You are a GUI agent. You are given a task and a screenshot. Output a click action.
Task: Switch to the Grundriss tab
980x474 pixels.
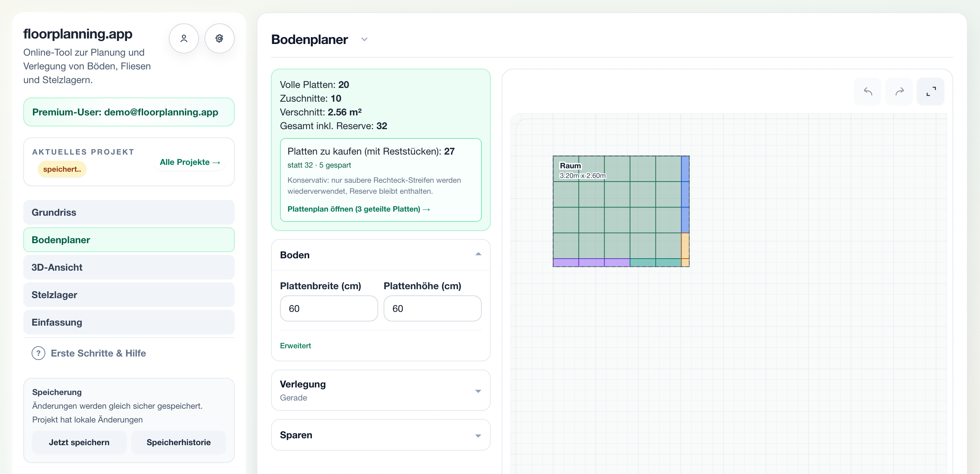point(129,212)
